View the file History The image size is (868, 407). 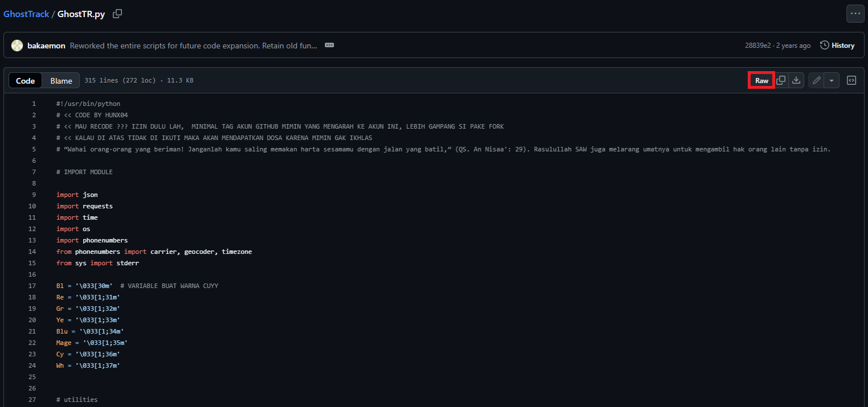(837, 46)
